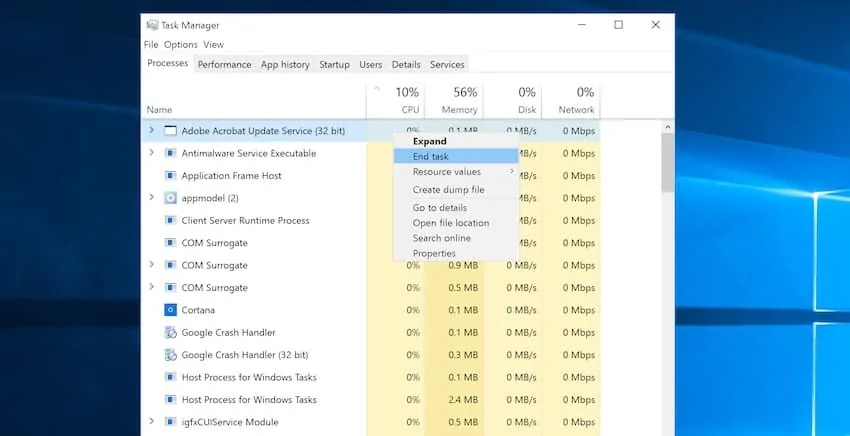
Task: Switch to the Users tab
Action: click(x=370, y=65)
